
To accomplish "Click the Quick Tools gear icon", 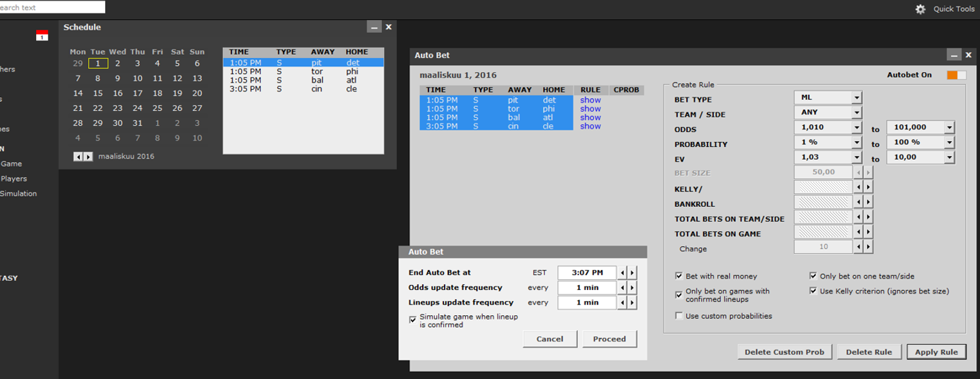I will [920, 9].
